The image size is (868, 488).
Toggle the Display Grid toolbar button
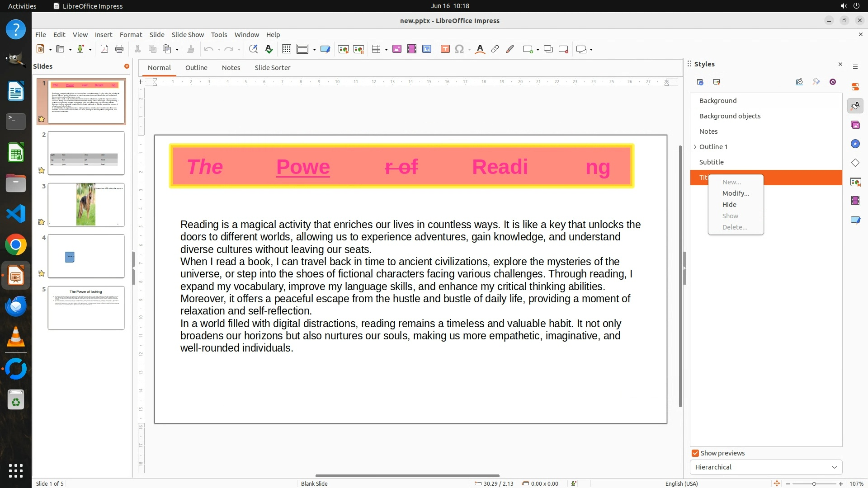286,49
